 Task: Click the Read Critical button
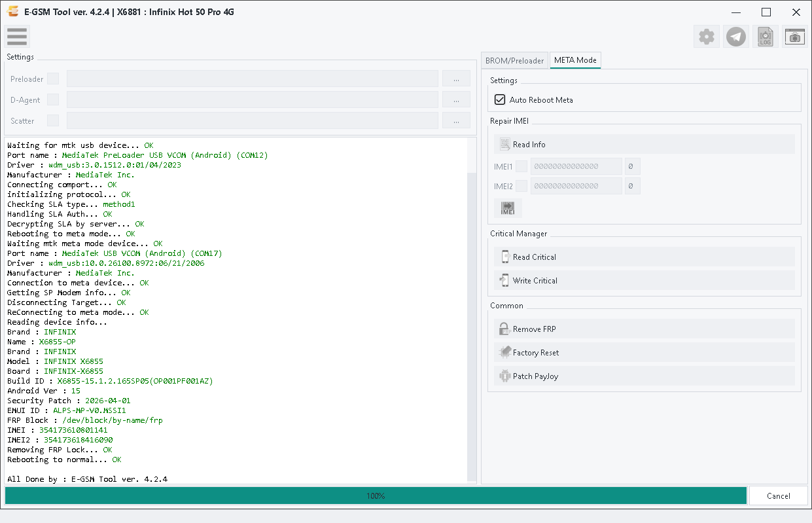pos(644,257)
